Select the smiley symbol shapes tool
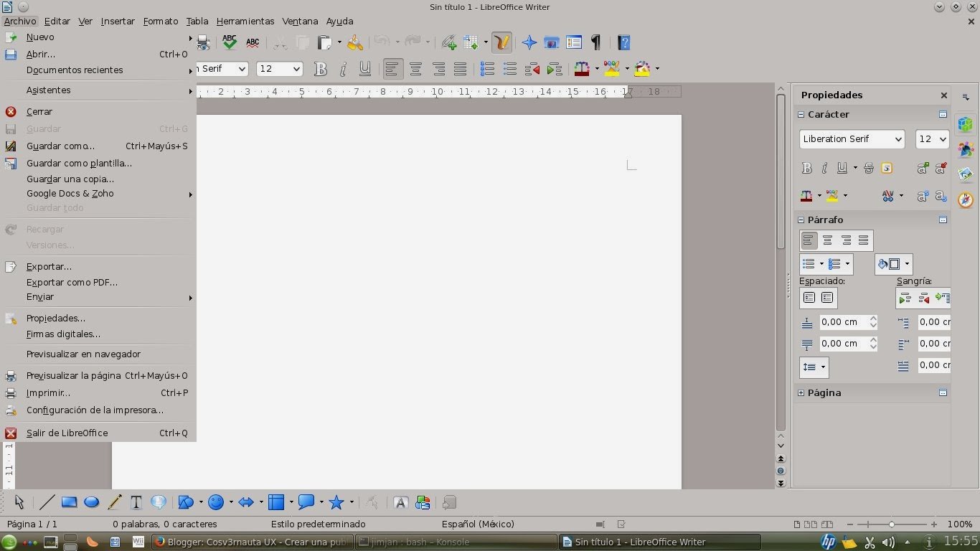 click(216, 502)
